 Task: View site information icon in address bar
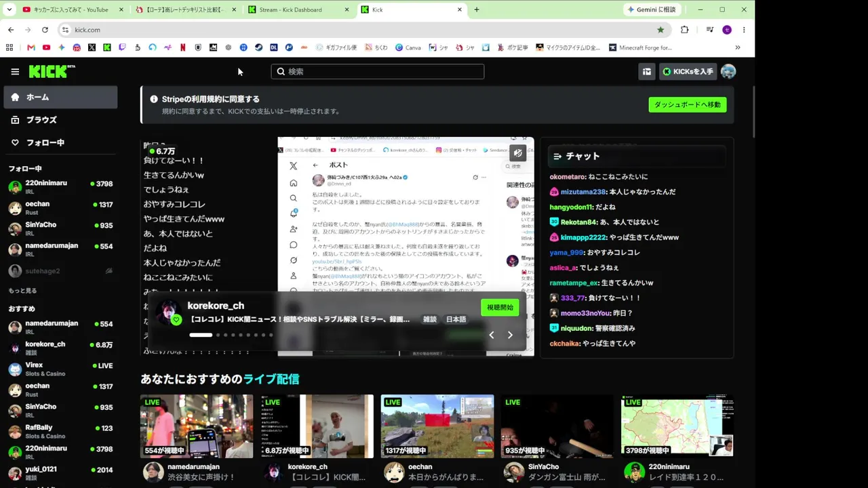coord(65,30)
